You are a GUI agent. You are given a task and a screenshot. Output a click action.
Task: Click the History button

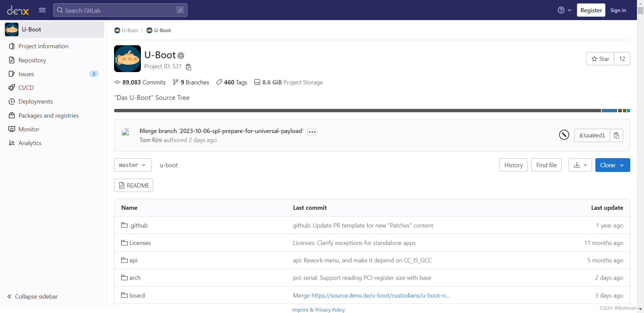[x=514, y=165]
